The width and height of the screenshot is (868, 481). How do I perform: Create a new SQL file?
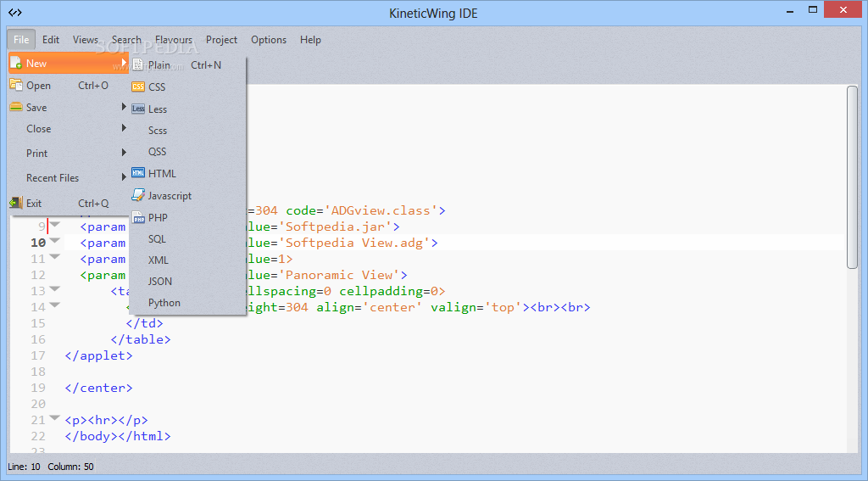(187, 239)
